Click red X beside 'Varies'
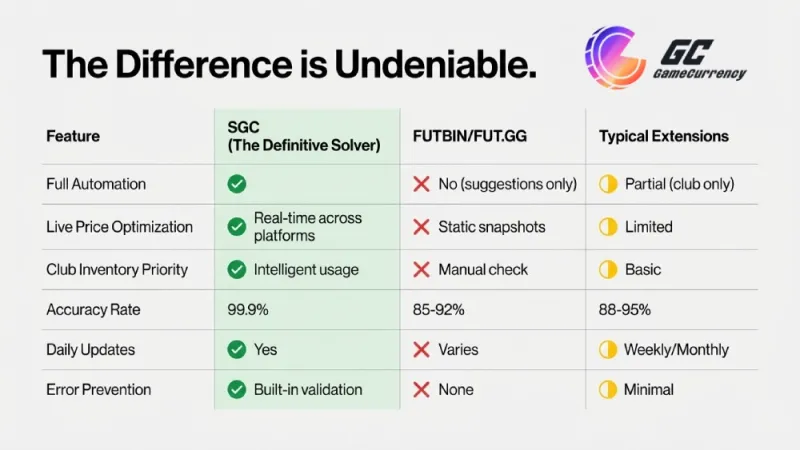 point(422,350)
